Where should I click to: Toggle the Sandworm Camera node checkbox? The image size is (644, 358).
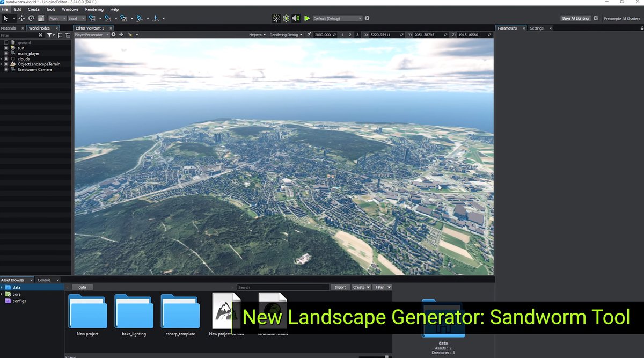pyautogui.click(x=6, y=69)
